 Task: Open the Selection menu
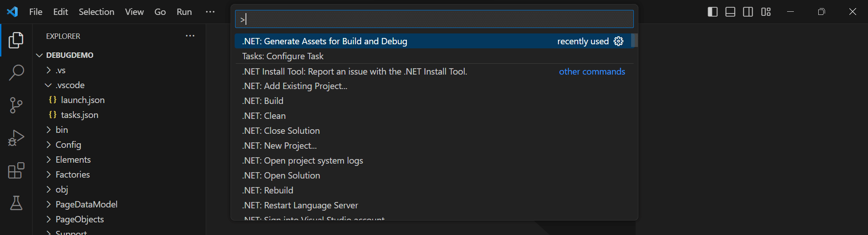pos(96,12)
